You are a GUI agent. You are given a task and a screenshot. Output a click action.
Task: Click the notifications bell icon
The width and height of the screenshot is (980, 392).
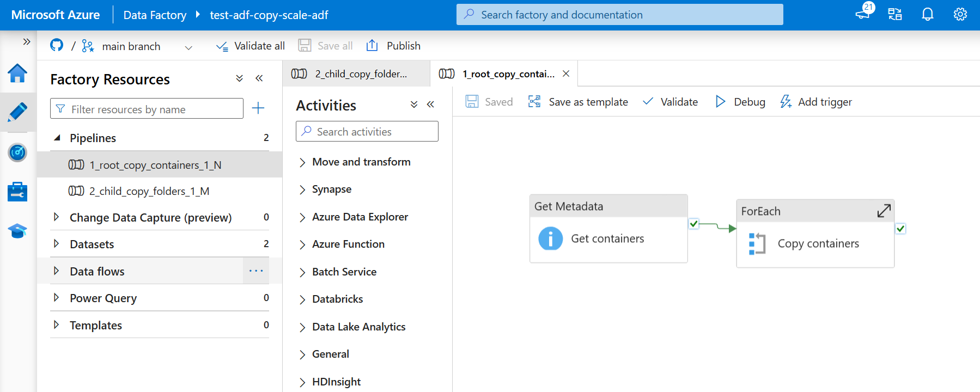click(x=927, y=15)
